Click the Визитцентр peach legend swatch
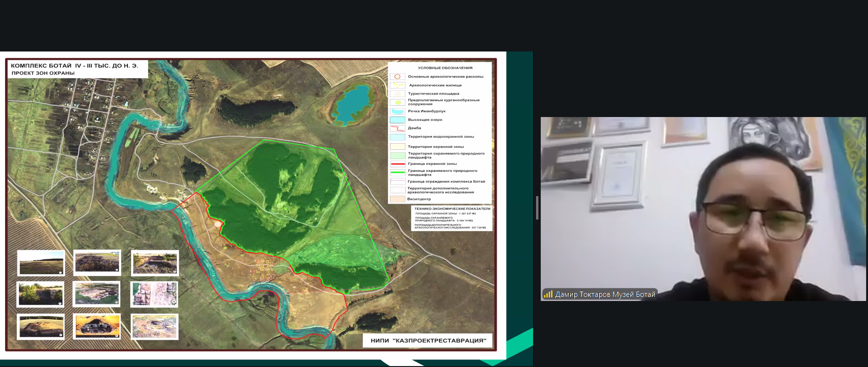This screenshot has height=367, width=868. coord(397,199)
